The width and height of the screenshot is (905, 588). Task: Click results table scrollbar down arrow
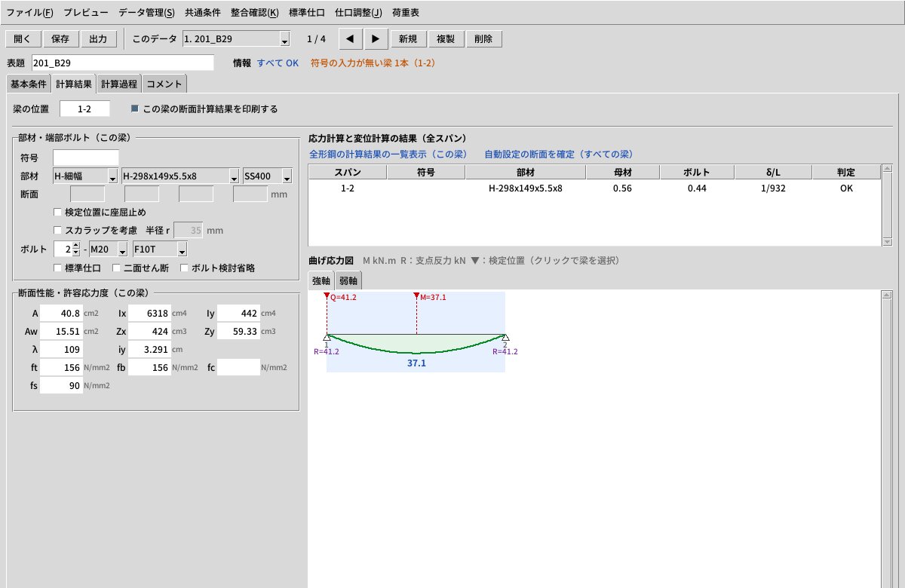tap(887, 242)
